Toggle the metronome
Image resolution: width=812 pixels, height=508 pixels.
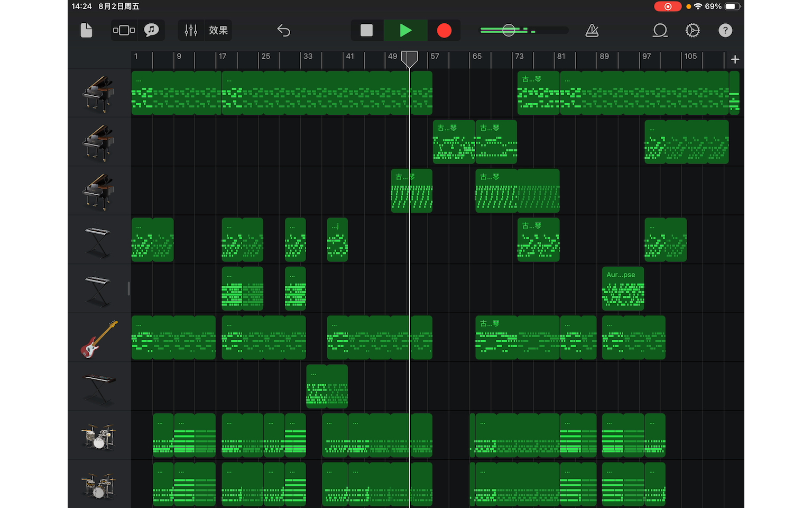point(592,30)
